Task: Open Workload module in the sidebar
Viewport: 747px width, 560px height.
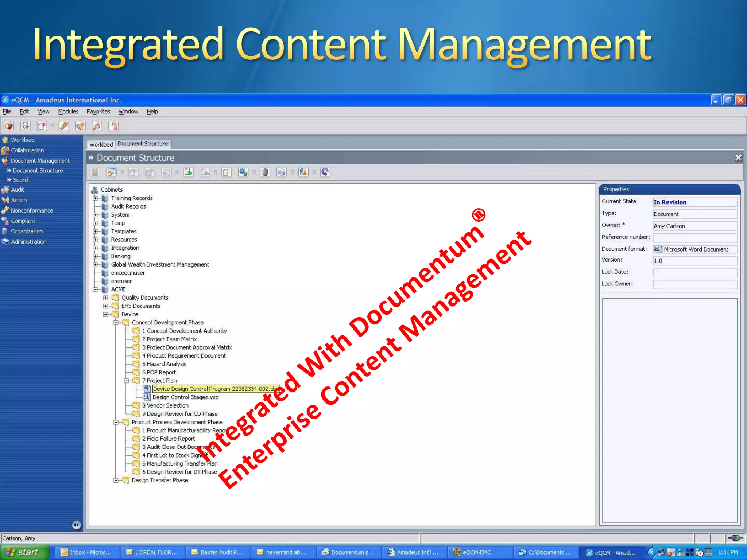Action: pyautogui.click(x=23, y=140)
